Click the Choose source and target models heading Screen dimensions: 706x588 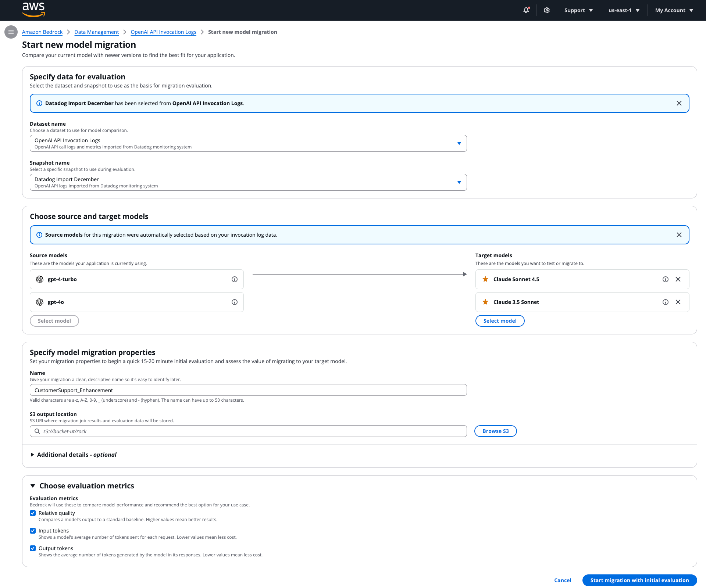pos(89,216)
